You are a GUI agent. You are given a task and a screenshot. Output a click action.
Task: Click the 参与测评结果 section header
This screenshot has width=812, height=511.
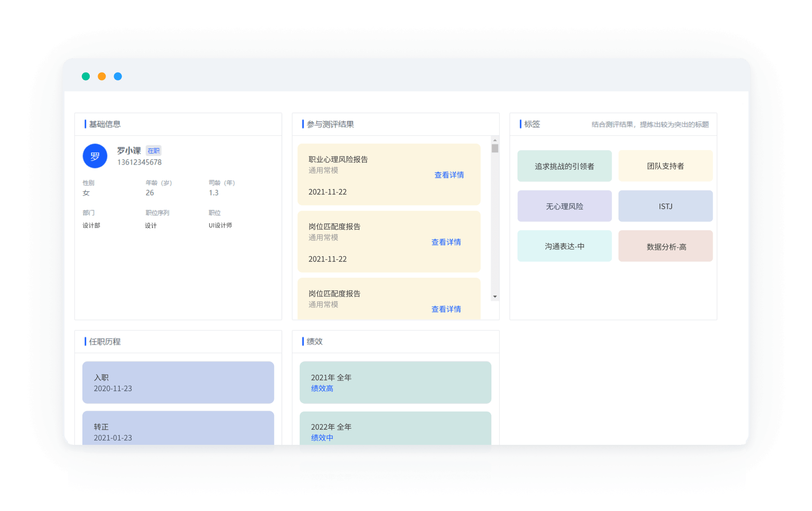[x=330, y=124]
